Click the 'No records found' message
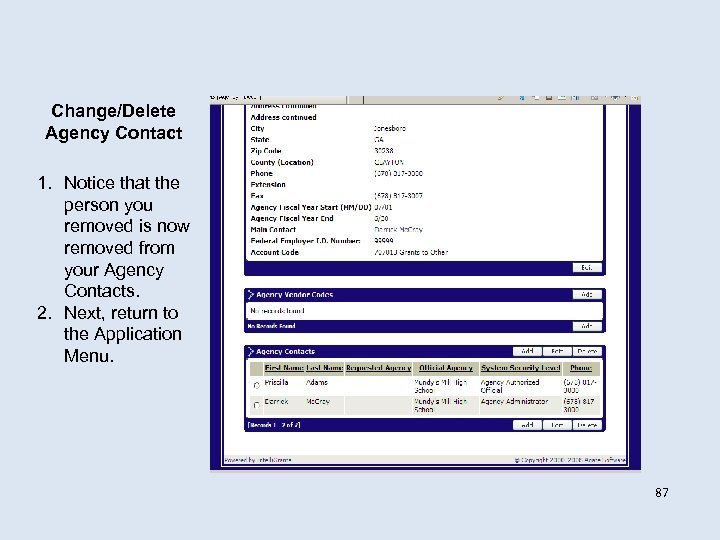This screenshot has height=540, width=720. [277, 311]
